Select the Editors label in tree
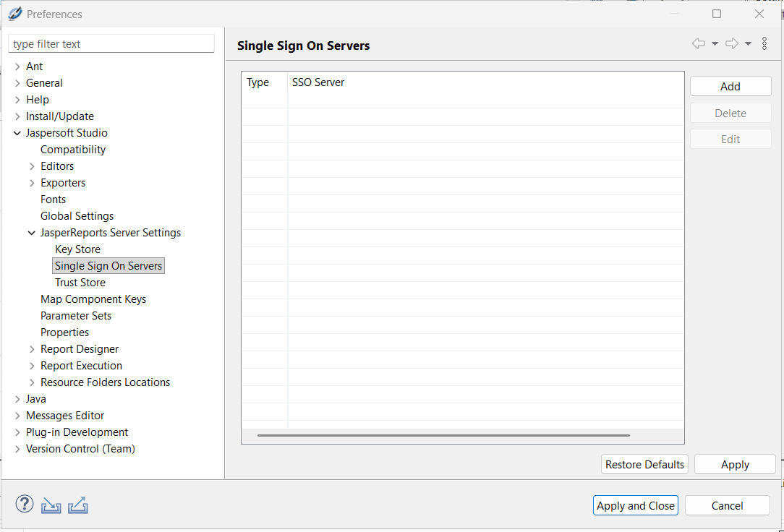 pos(57,166)
